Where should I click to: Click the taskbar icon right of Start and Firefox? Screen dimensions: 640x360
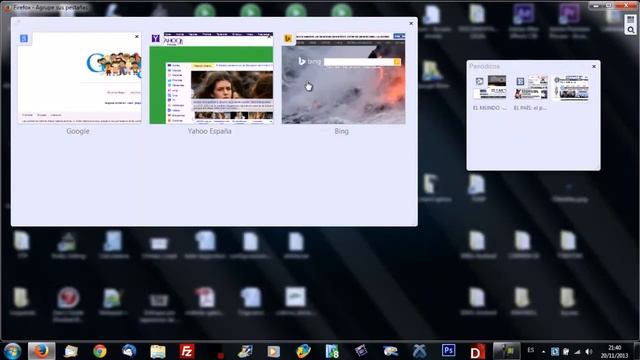tap(71, 351)
